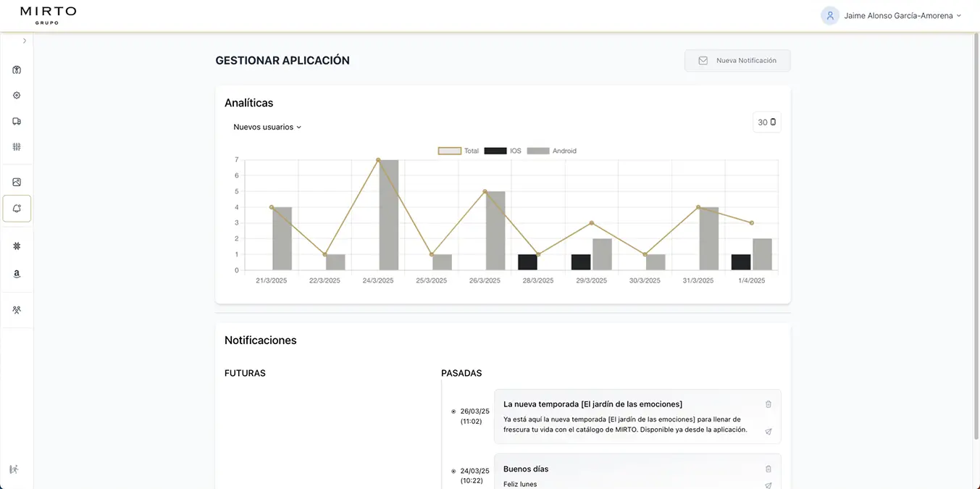Click the Android bar for 24/3/2025
980x489 pixels.
click(389, 215)
